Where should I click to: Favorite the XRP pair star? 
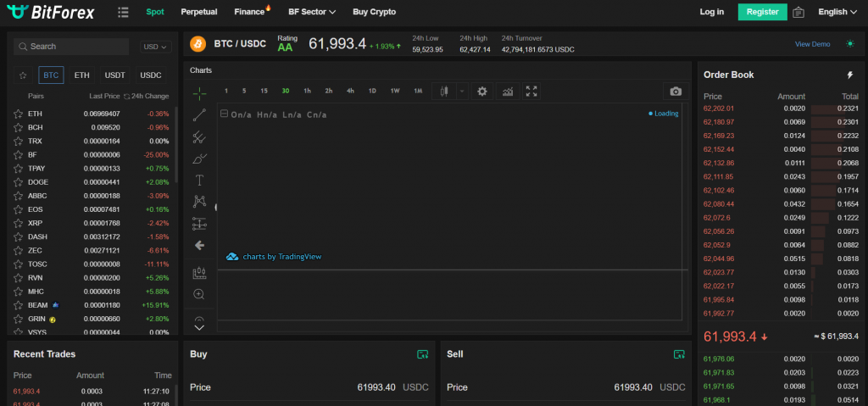click(x=18, y=223)
